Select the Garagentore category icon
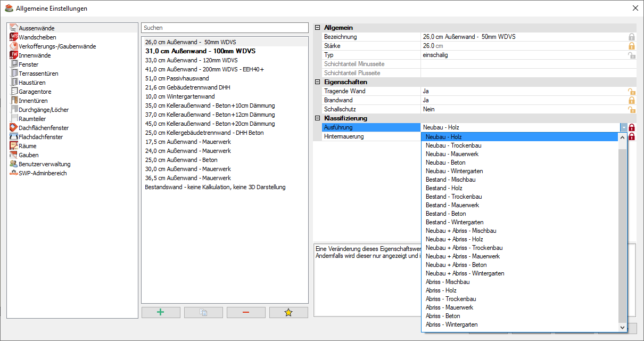The height and width of the screenshot is (341, 644). click(x=14, y=92)
